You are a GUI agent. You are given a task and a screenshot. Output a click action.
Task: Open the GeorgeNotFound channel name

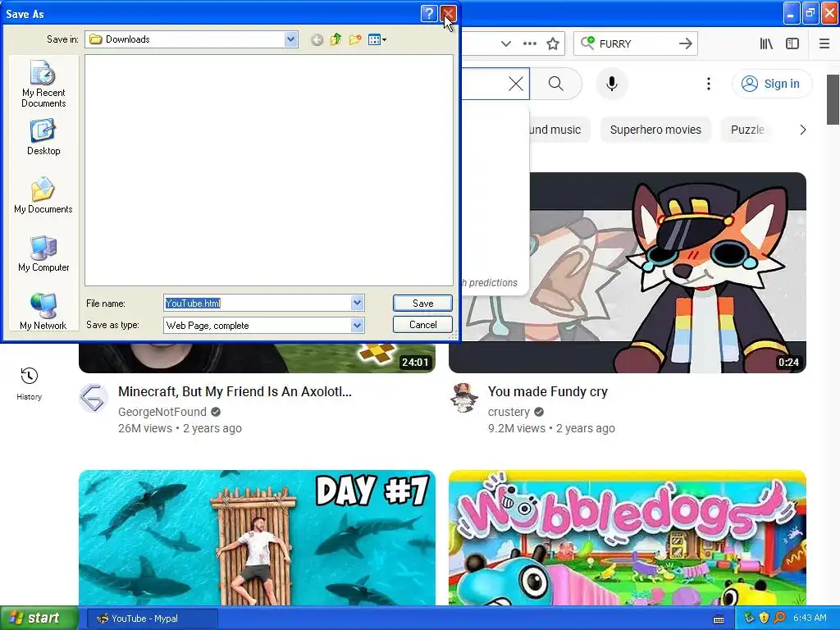(x=162, y=412)
